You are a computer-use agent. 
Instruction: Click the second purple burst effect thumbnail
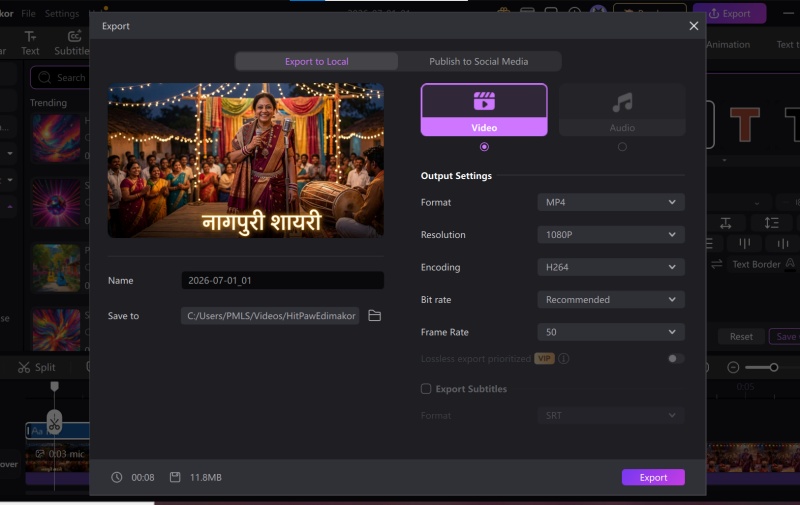click(57, 203)
